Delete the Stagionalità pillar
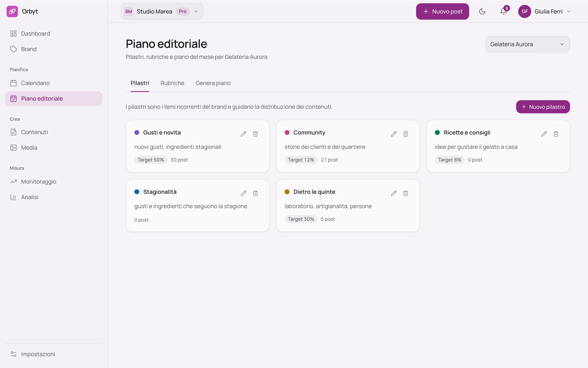This screenshot has width=588, height=368. click(x=255, y=193)
